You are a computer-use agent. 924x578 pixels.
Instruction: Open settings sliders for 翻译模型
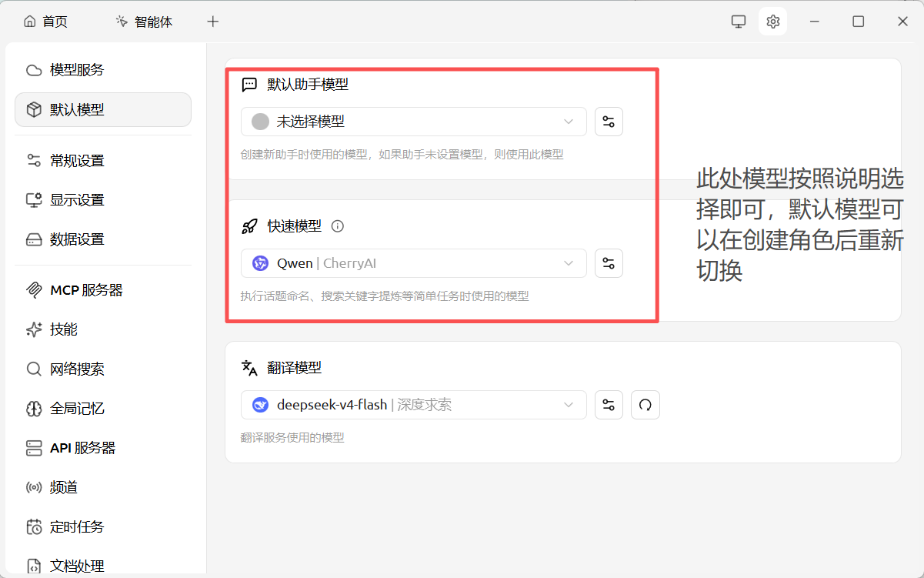(609, 405)
